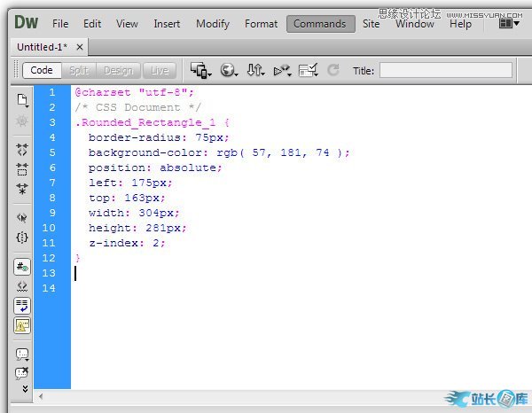532x413 pixels.
Task: Toggle syntax error alerts in info bar
Action: [22, 325]
